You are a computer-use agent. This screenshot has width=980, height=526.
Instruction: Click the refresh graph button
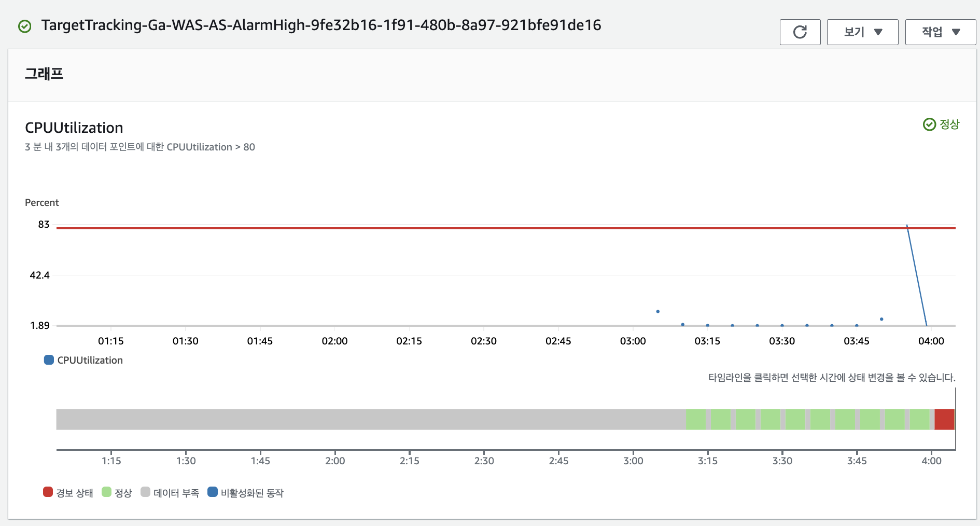(x=800, y=32)
